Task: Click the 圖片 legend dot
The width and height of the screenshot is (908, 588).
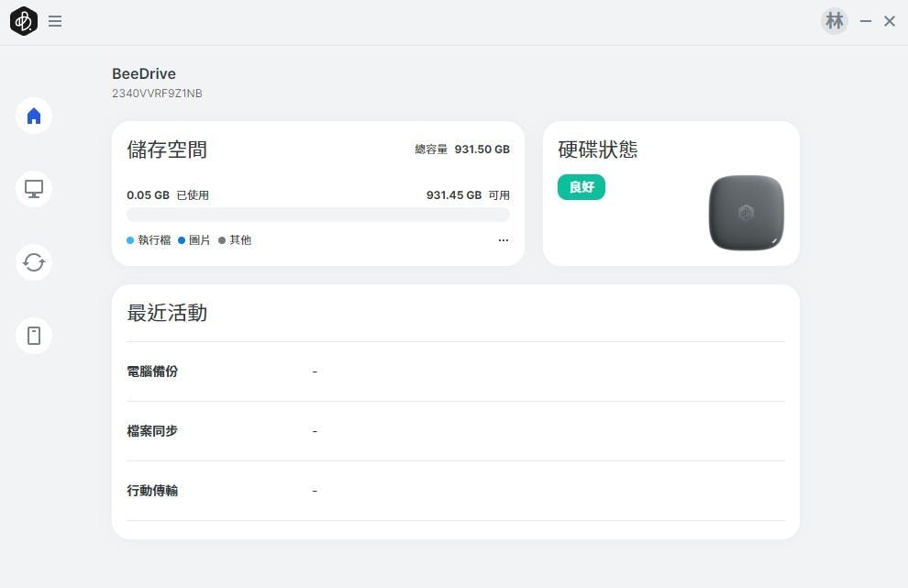Action: click(182, 239)
